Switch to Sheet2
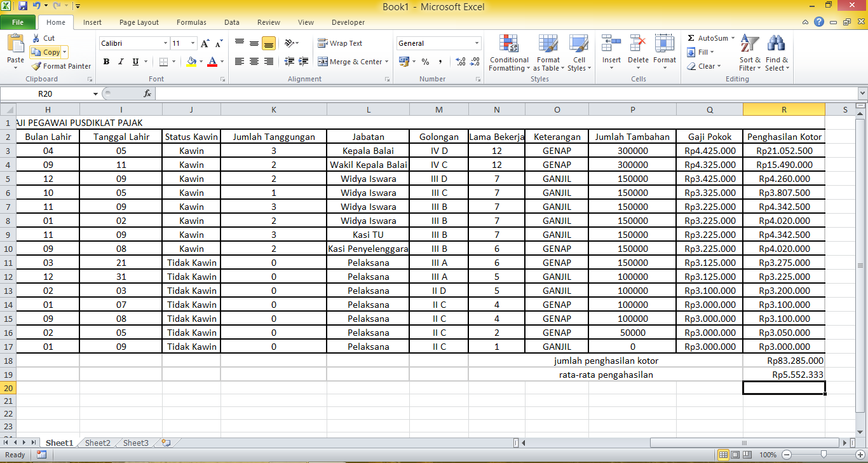This screenshot has height=463, width=868. click(97, 443)
